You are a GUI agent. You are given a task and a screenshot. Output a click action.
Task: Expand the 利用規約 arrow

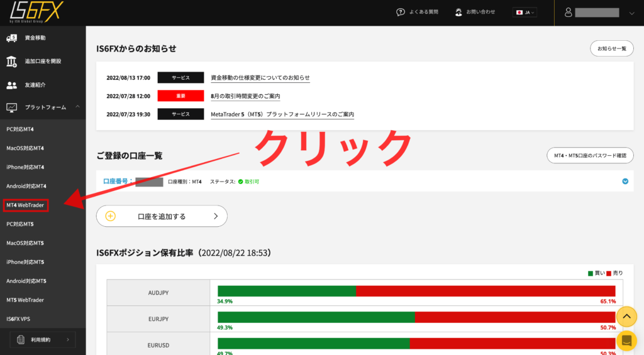68,340
